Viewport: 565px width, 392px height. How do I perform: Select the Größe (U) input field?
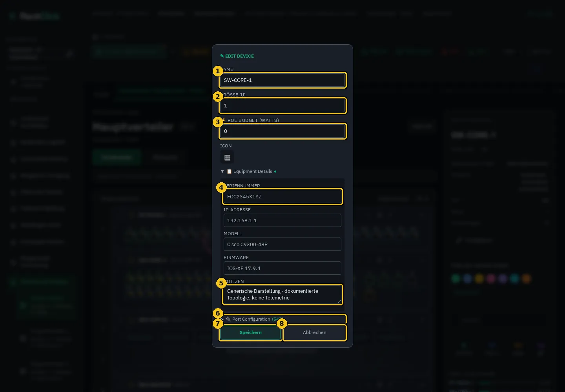point(282,105)
